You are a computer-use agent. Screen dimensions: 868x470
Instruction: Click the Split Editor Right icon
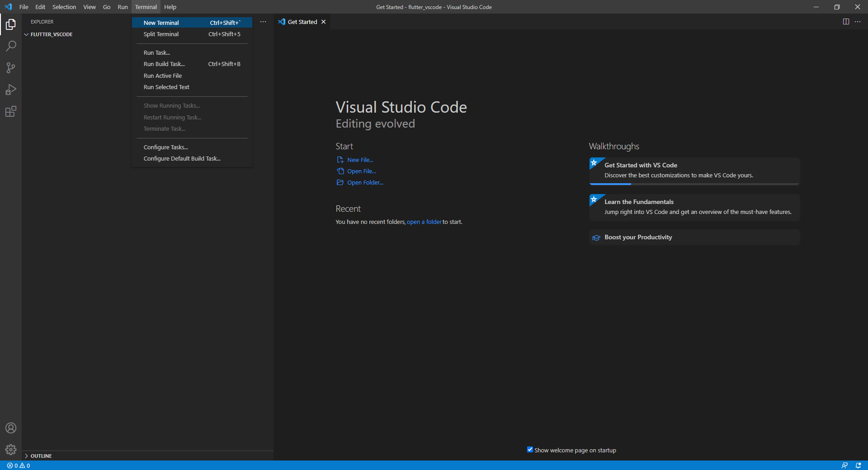846,22
